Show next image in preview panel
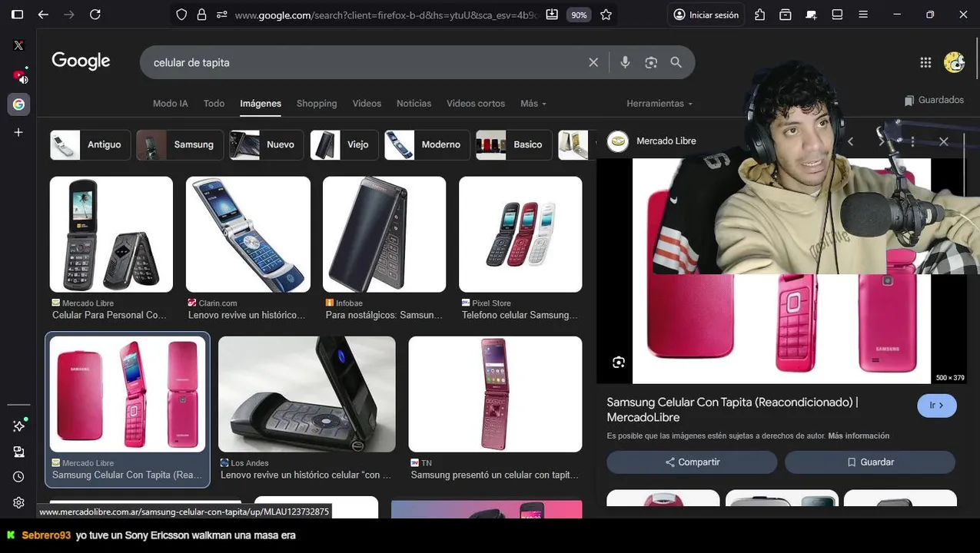Viewport: 980px width, 553px height. point(882,141)
